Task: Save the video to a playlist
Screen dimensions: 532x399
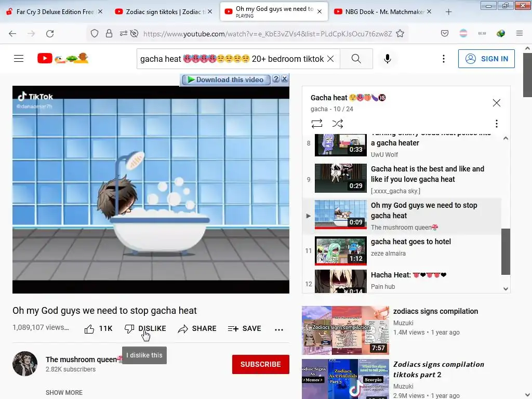Action: coord(245,329)
